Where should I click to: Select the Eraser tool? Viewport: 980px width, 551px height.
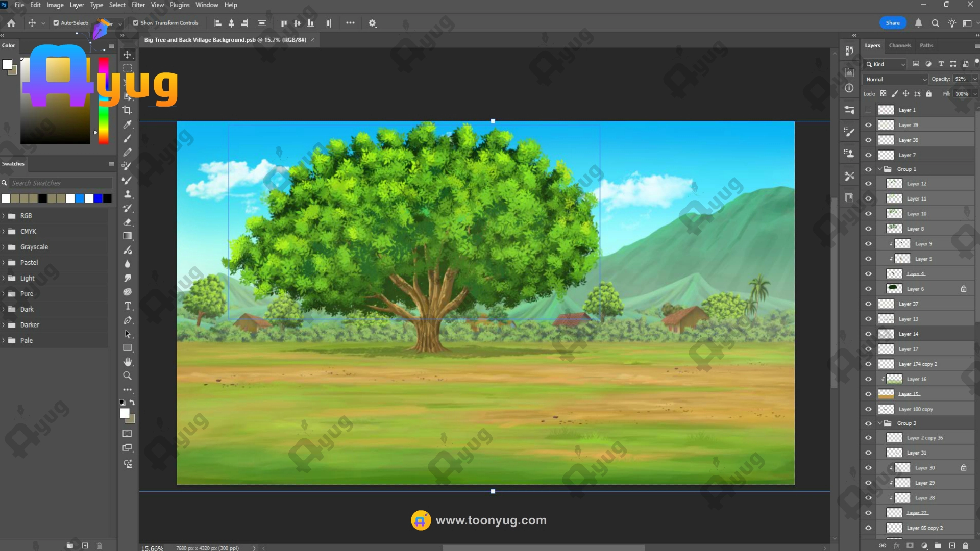[x=128, y=222]
